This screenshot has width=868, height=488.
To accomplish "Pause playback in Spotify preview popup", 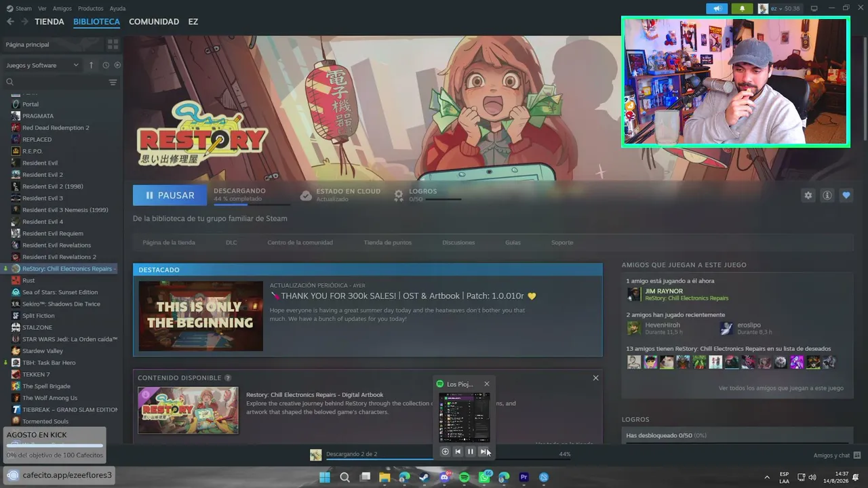I will tap(471, 451).
